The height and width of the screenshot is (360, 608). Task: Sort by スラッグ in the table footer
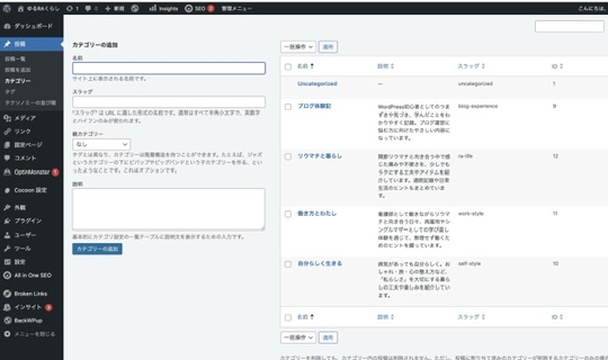pyautogui.click(x=471, y=317)
